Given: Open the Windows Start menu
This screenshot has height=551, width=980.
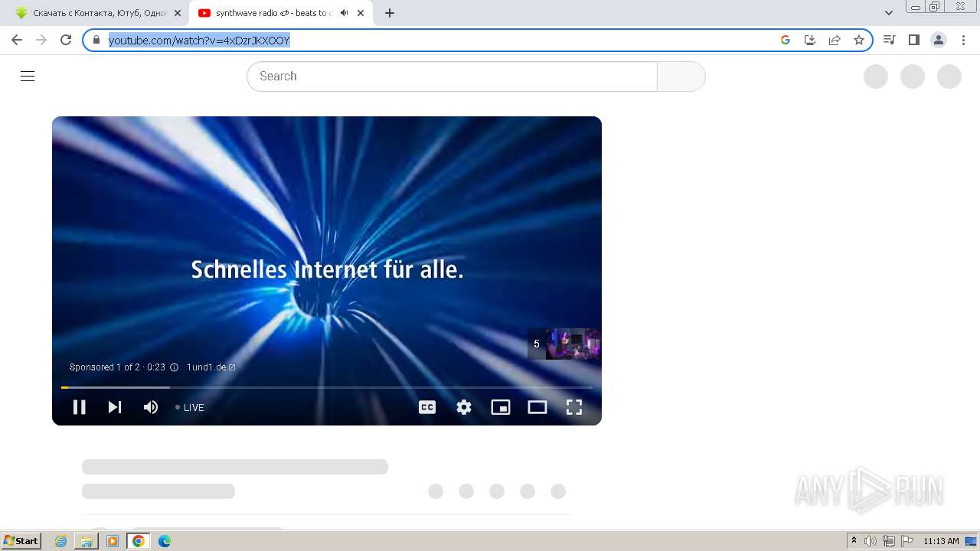Looking at the screenshot, I should pyautogui.click(x=21, y=541).
